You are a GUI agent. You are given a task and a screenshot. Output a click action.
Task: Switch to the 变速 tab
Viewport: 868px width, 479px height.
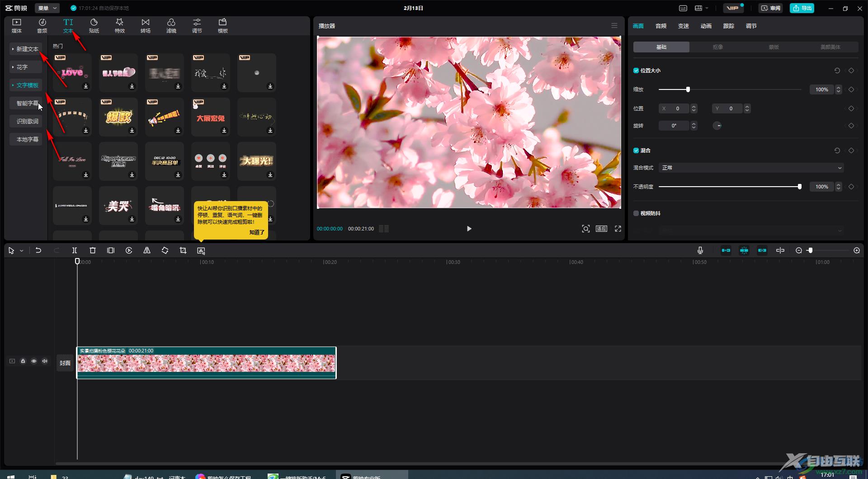pos(684,26)
